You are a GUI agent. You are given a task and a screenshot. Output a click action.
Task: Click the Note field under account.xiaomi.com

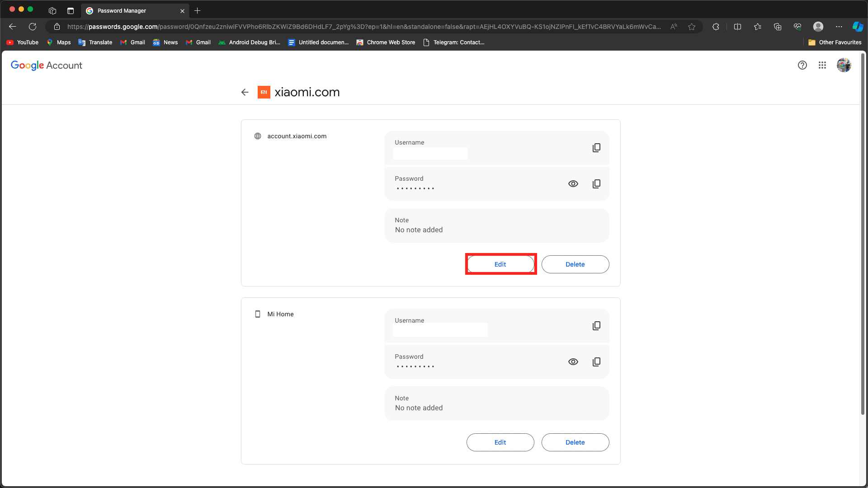[x=496, y=225]
